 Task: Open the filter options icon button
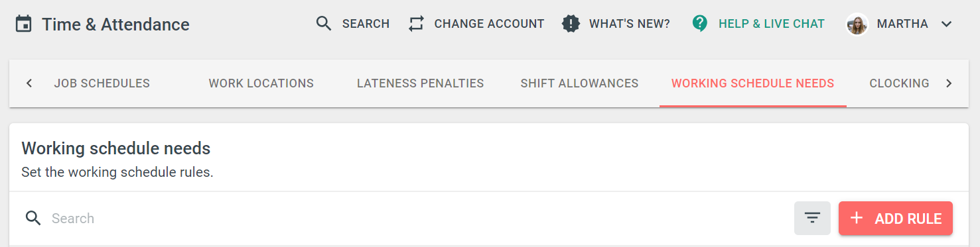[x=812, y=218]
